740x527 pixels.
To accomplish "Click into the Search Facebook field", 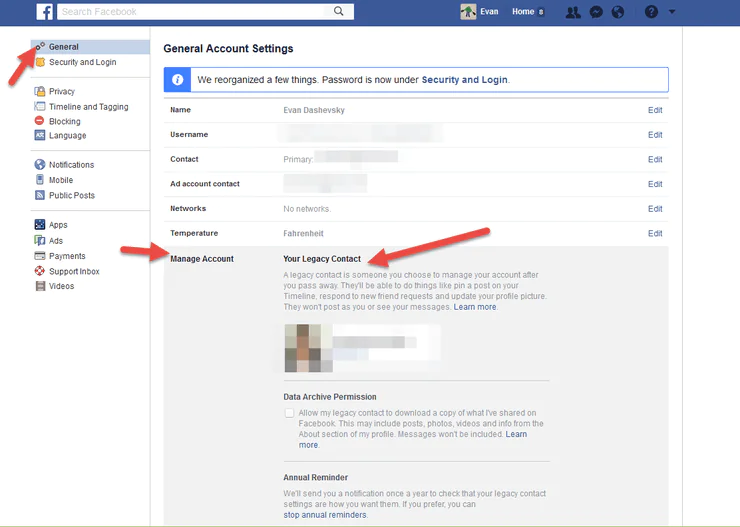I will click(190, 12).
